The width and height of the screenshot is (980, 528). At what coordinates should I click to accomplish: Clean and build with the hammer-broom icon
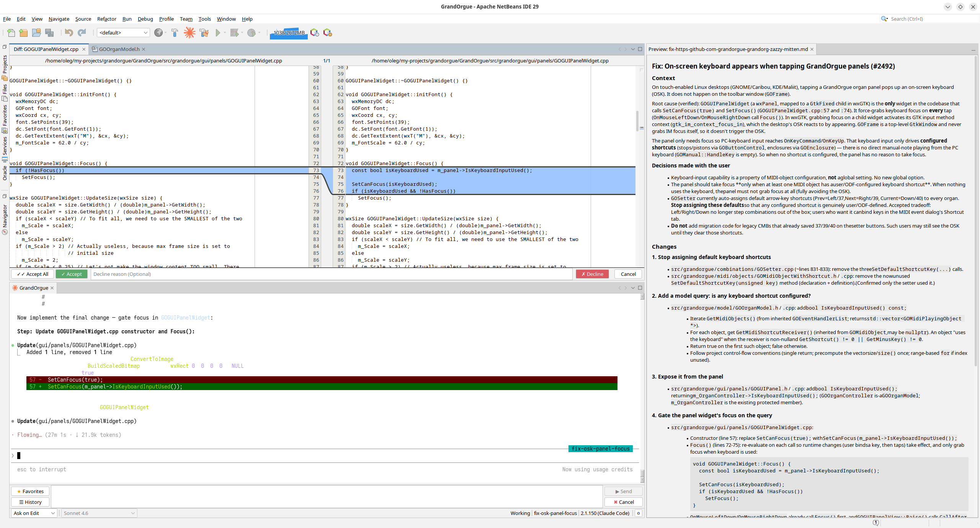204,33
